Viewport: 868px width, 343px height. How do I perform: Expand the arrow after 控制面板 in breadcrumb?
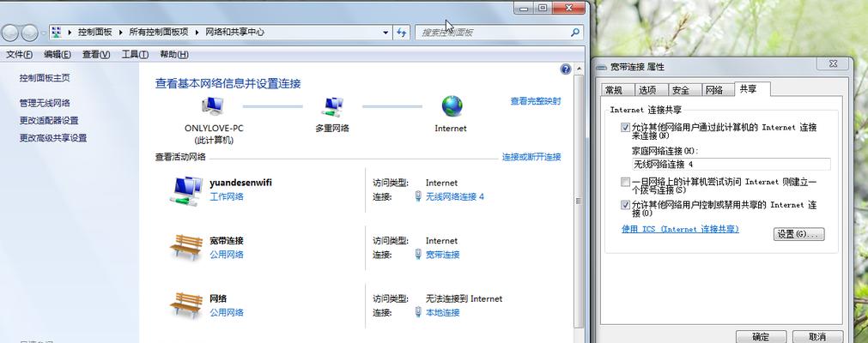coord(121,33)
